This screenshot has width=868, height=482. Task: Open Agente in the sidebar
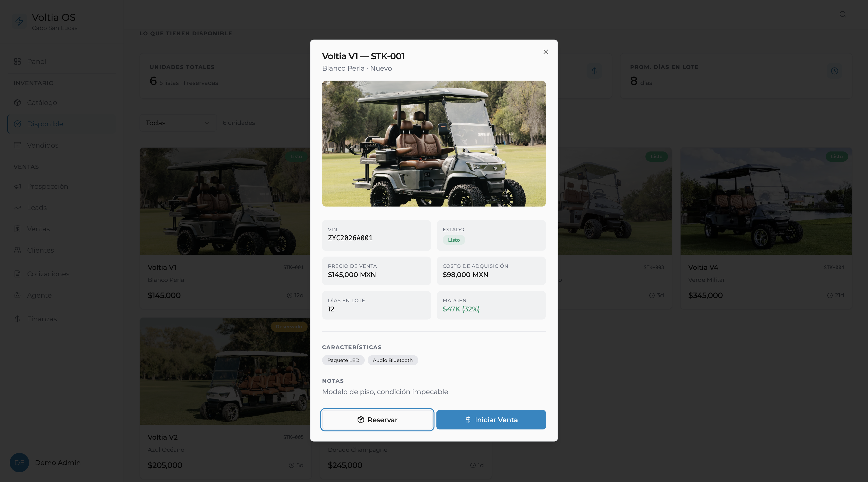click(62, 295)
